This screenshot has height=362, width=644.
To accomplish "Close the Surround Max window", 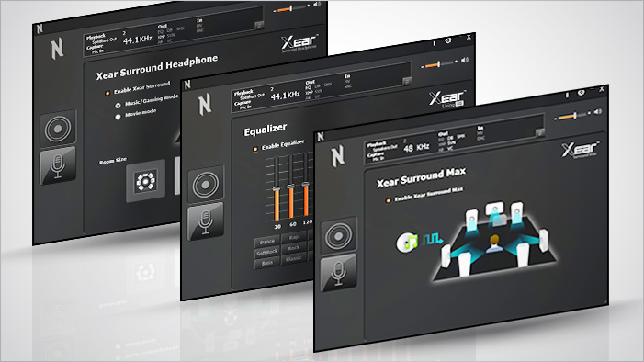I will [x=602, y=89].
